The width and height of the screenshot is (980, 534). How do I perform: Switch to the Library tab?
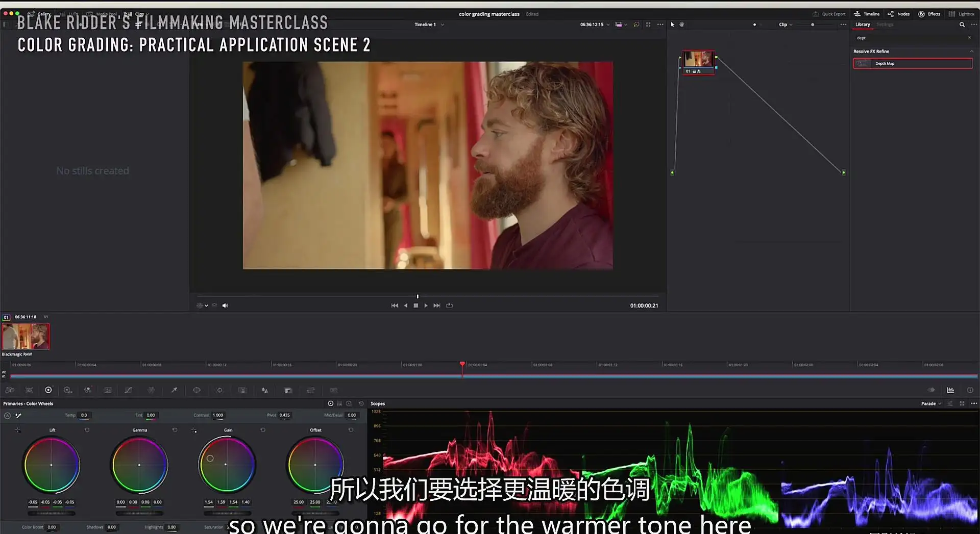tap(863, 24)
